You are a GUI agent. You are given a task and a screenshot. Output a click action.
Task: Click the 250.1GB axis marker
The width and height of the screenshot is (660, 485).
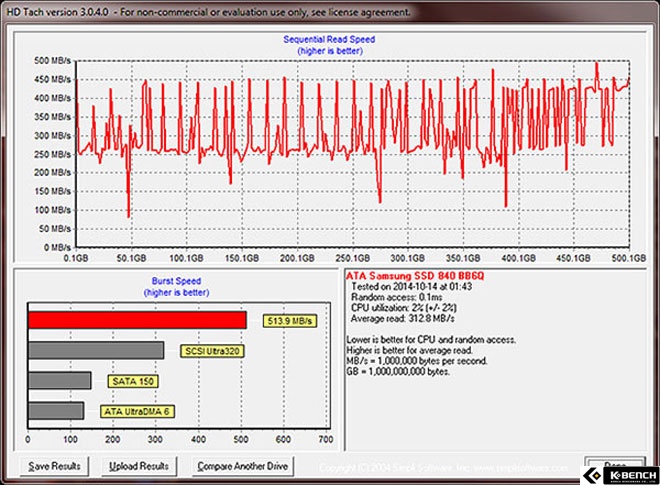[x=353, y=258]
